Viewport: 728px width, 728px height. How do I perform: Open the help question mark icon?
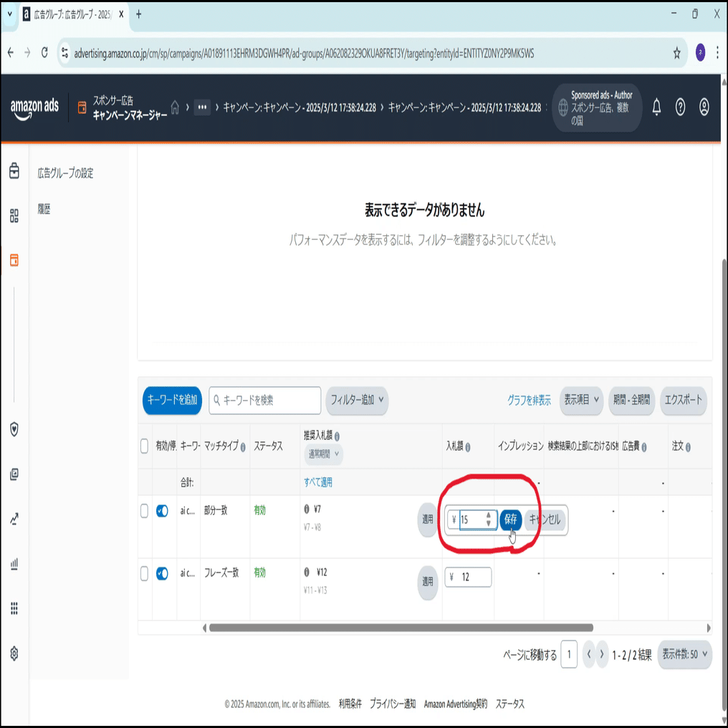pyautogui.click(x=680, y=107)
